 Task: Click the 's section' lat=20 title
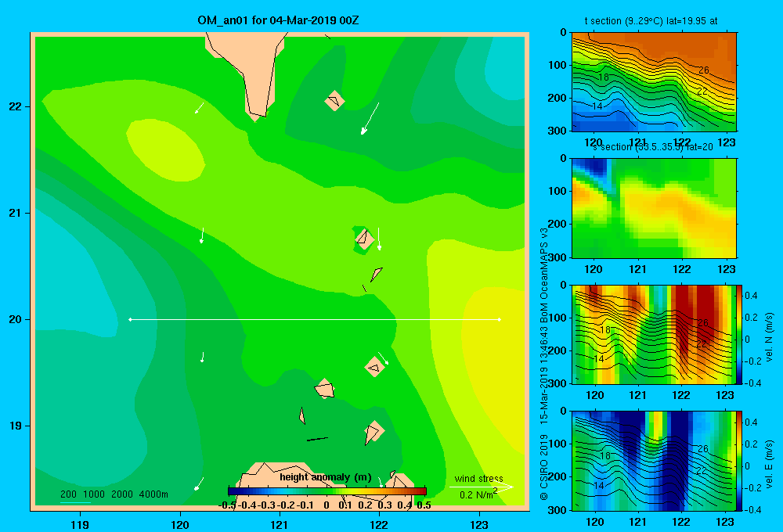[655, 147]
